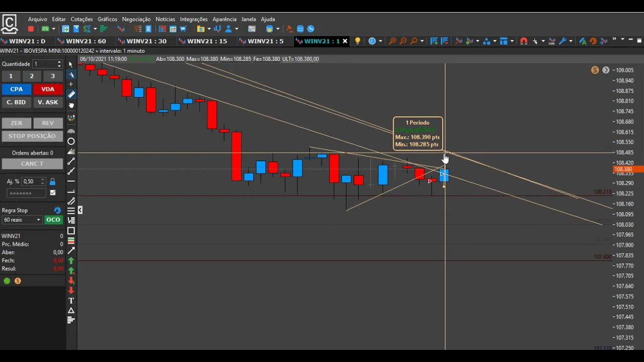Open the Negociação menu
The image size is (644, 362).
click(x=136, y=19)
